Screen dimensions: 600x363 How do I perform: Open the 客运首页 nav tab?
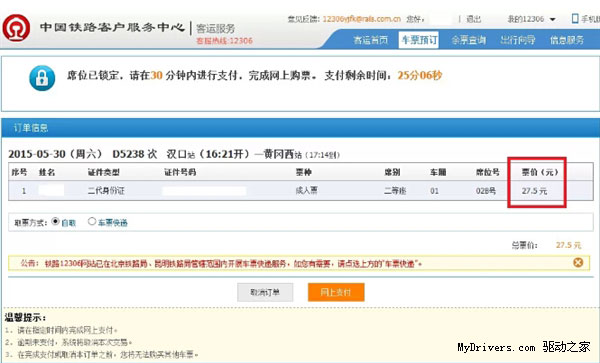(370, 40)
